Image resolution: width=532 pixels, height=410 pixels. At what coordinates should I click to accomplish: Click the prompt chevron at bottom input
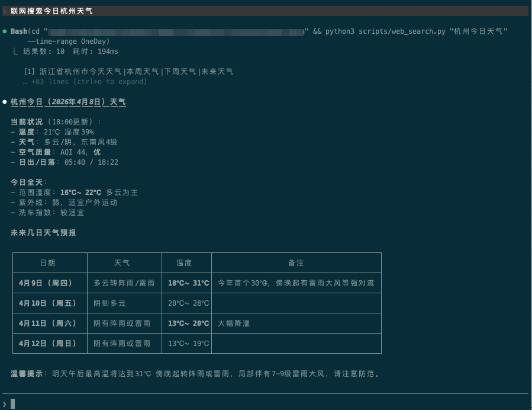[4, 404]
